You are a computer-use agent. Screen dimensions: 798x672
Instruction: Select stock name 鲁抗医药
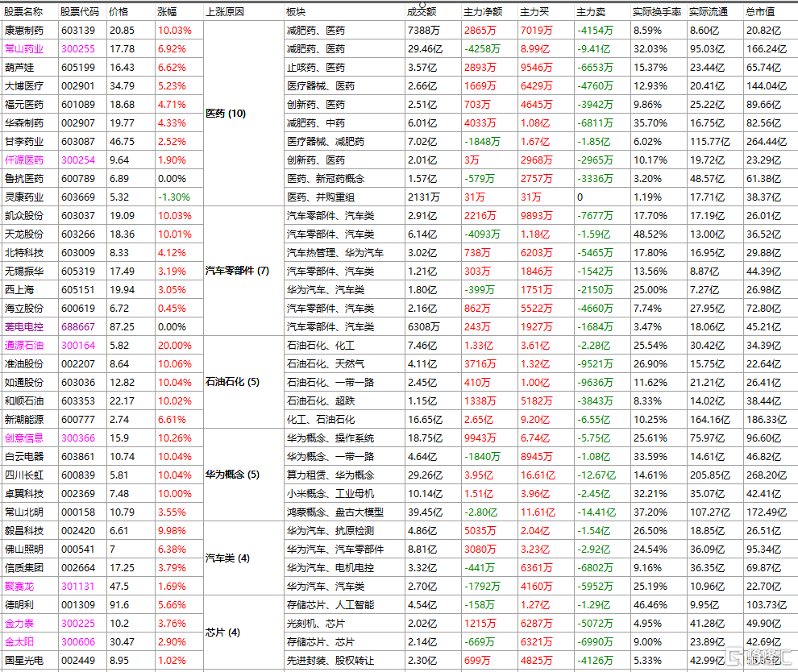[x=24, y=179]
